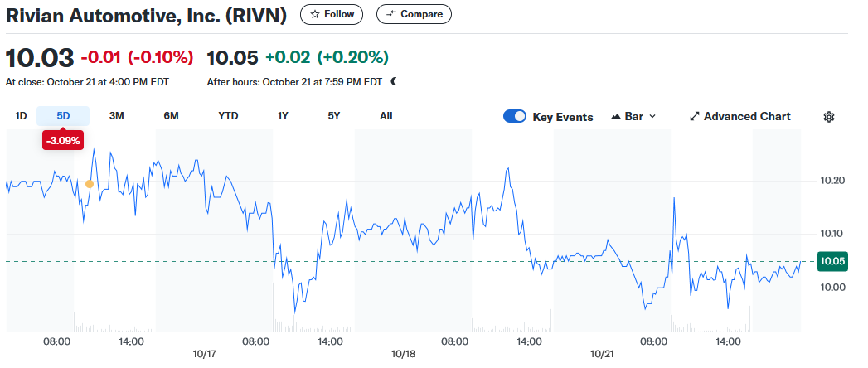Follow Rivian Automotive stock
The width and height of the screenshot is (868, 368).
[x=332, y=14]
